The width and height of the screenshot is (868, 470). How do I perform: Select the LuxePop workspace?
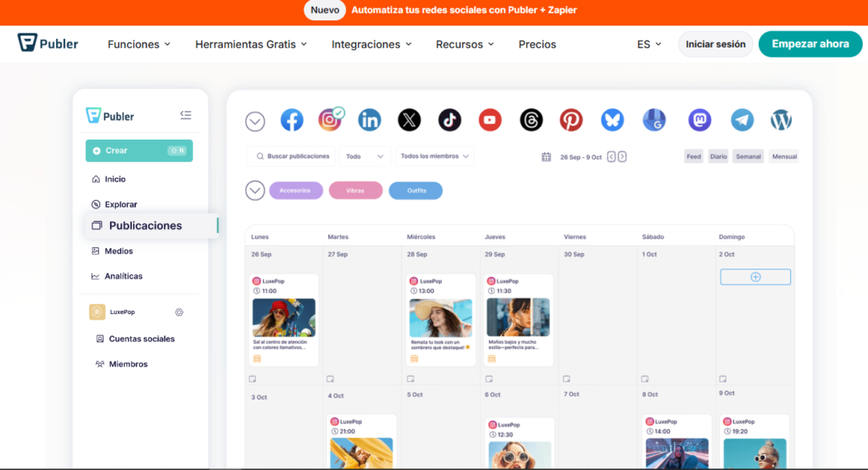point(122,312)
